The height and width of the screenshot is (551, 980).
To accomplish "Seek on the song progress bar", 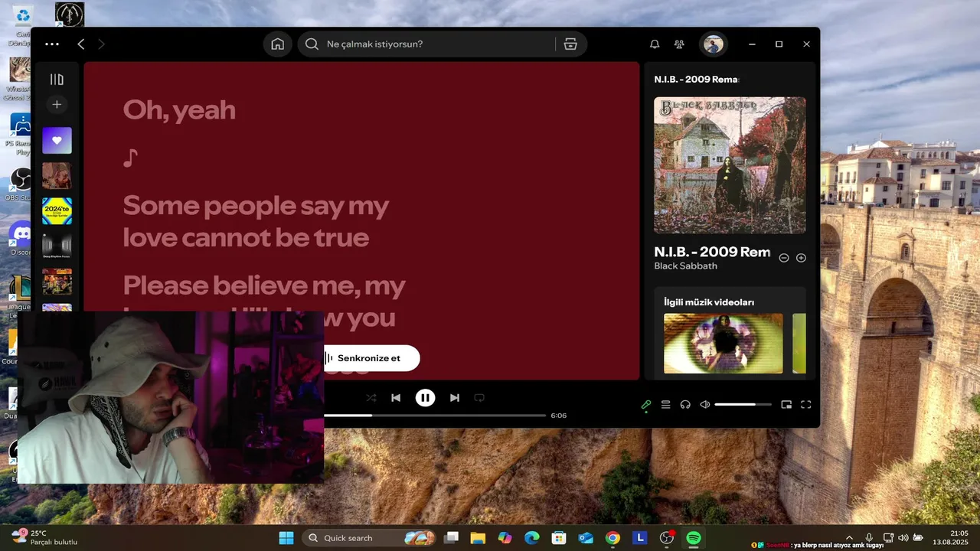I will (x=435, y=416).
